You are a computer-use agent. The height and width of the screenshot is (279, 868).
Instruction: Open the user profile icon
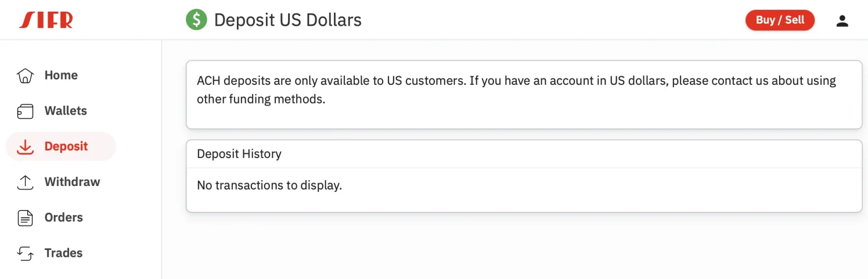point(842,20)
